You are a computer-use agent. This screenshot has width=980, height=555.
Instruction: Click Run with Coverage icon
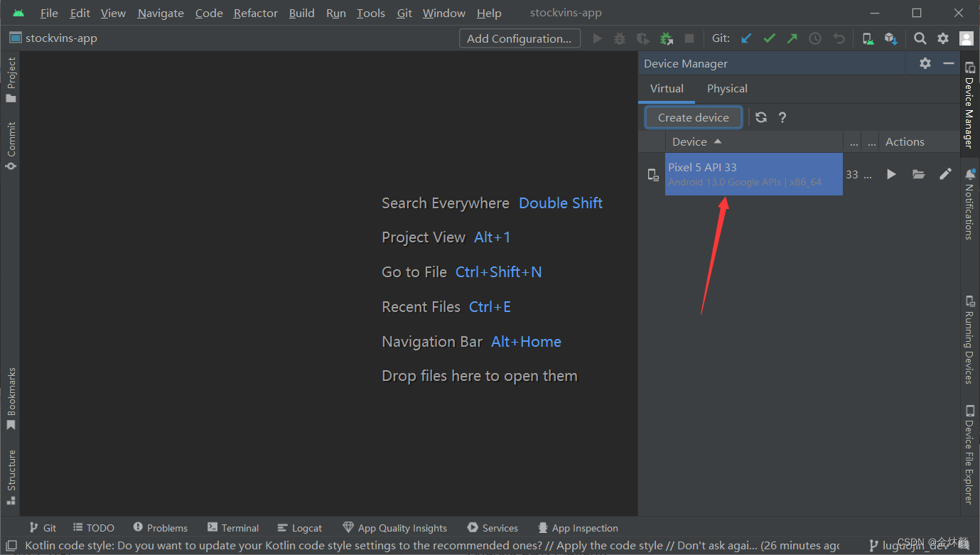pos(642,38)
